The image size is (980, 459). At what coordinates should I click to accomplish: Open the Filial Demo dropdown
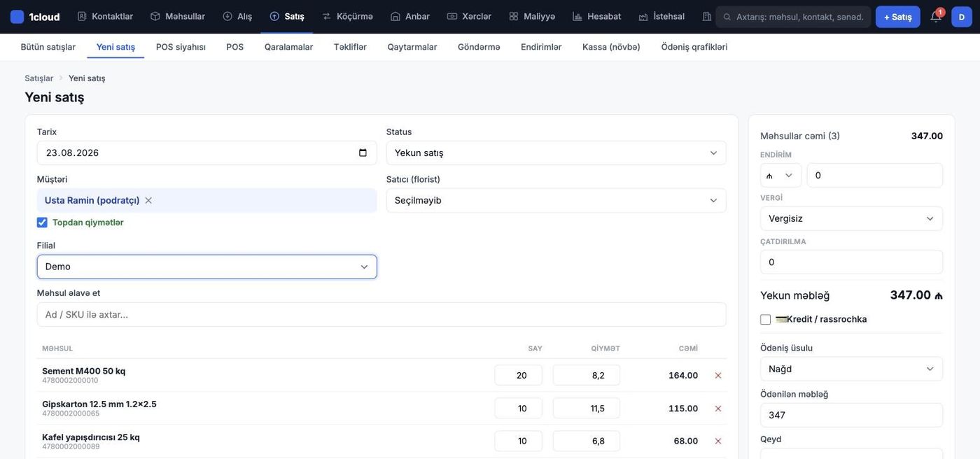coord(207,267)
